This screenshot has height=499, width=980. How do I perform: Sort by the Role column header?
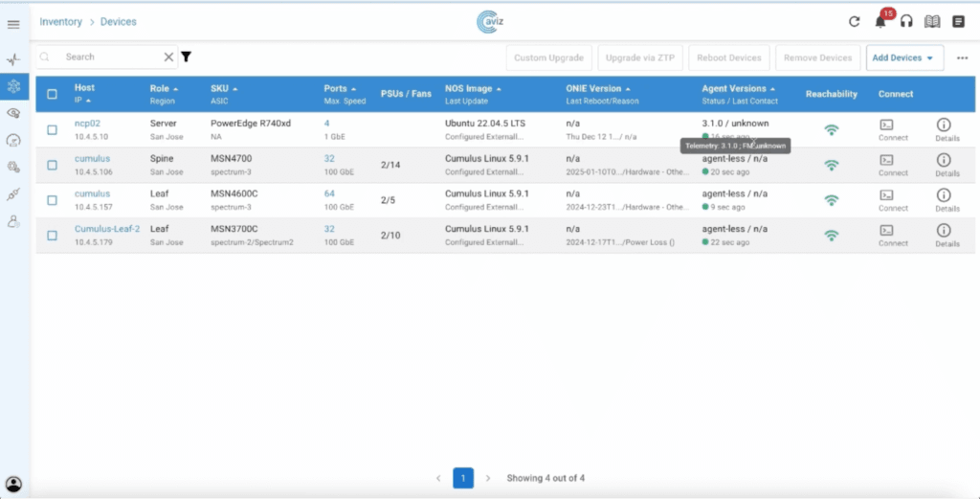tap(162, 88)
